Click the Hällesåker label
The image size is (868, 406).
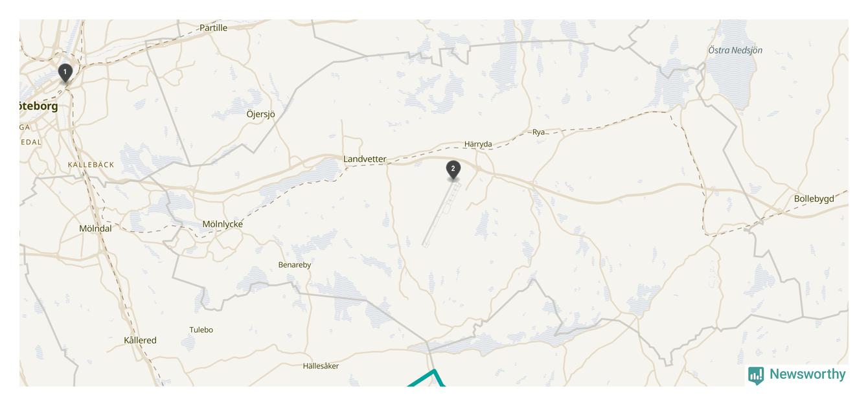(x=321, y=366)
